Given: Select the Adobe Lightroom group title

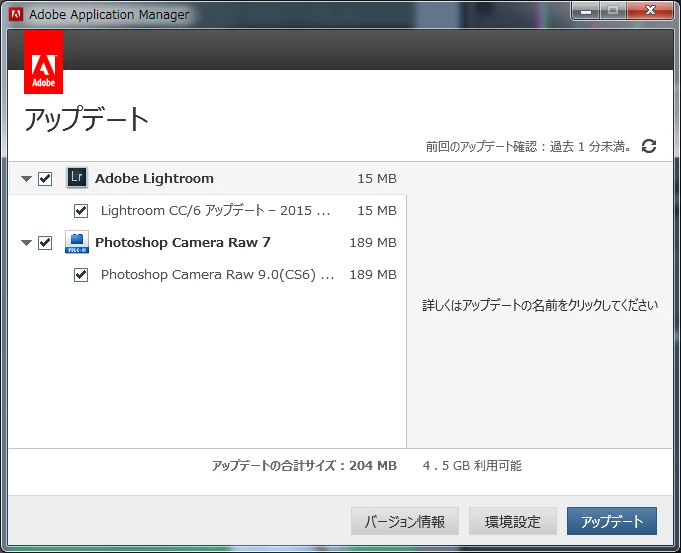Looking at the screenshot, I should coord(154,179).
